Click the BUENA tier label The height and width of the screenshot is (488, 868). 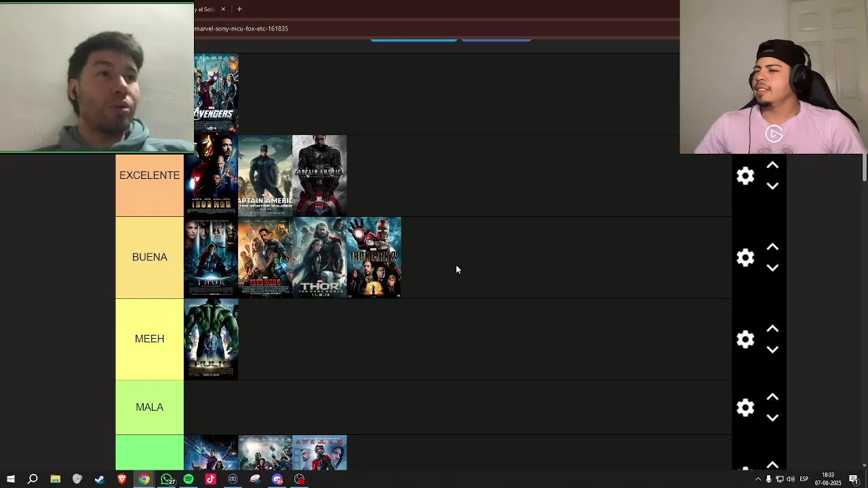[149, 258]
